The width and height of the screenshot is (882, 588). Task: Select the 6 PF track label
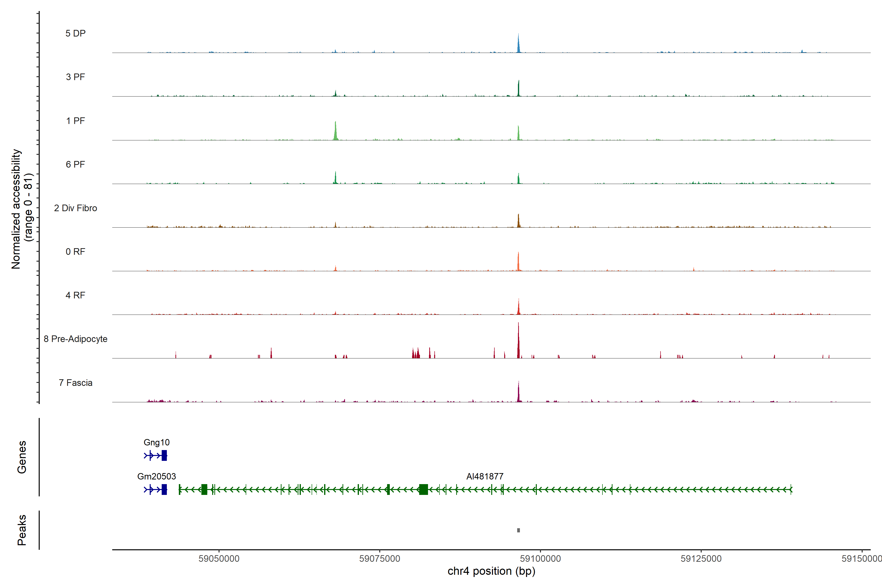pos(75,164)
